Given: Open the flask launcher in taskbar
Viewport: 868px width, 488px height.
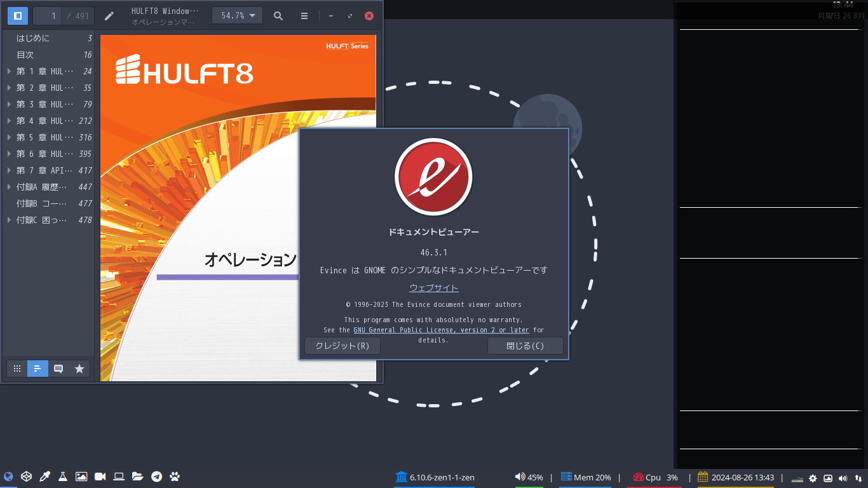Looking at the screenshot, I should coord(63,477).
